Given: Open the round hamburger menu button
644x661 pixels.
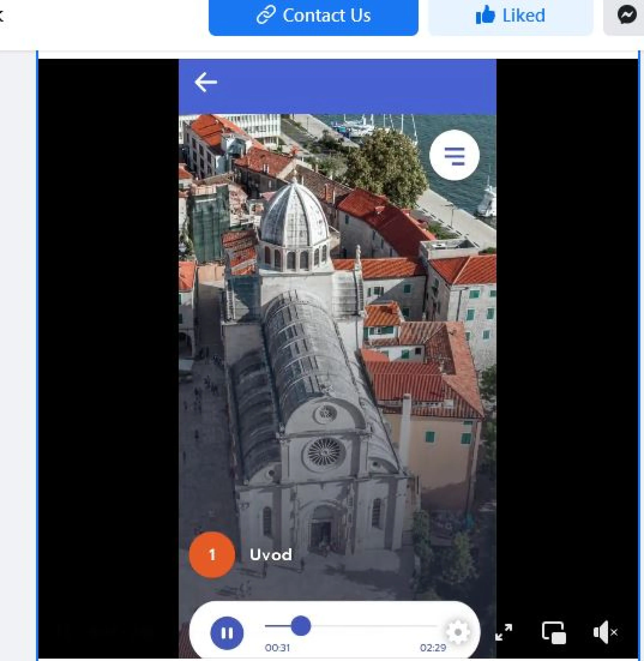Looking at the screenshot, I should pos(454,155).
